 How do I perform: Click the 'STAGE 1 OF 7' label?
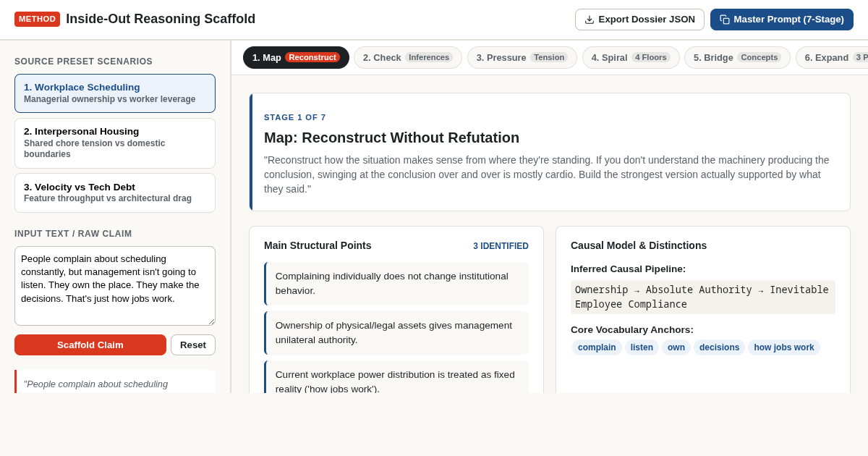[x=295, y=117]
